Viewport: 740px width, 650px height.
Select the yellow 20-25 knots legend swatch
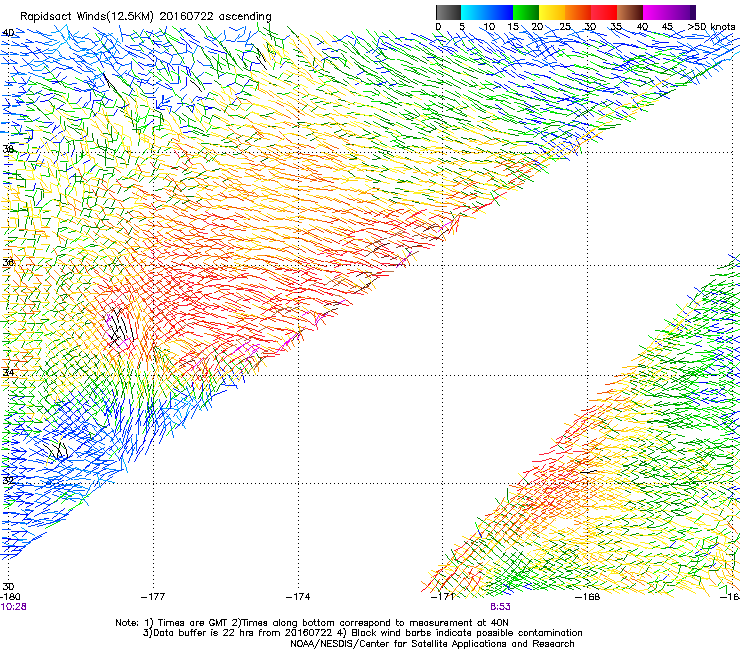pos(552,12)
